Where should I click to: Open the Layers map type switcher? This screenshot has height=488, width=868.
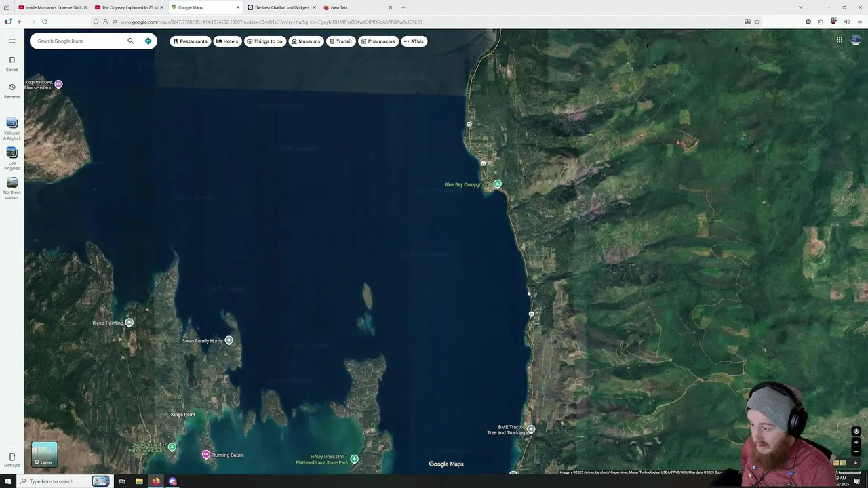coord(44,454)
